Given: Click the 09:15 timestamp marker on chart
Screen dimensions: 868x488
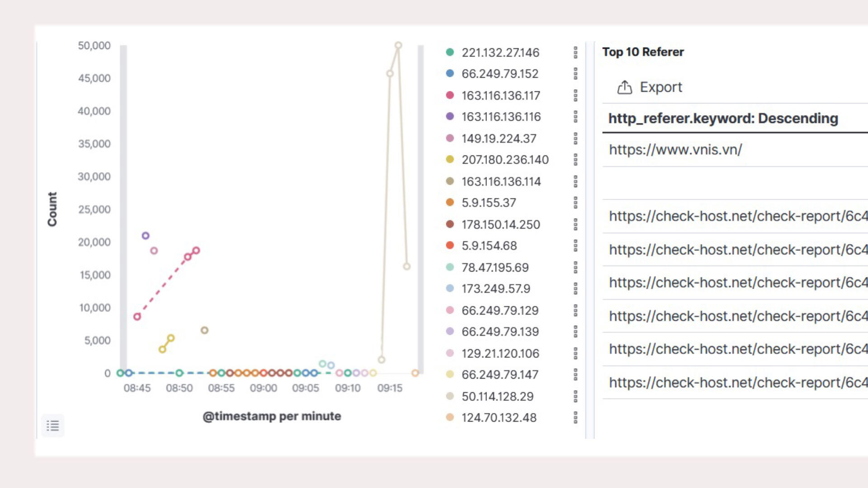Looking at the screenshot, I should [390, 388].
